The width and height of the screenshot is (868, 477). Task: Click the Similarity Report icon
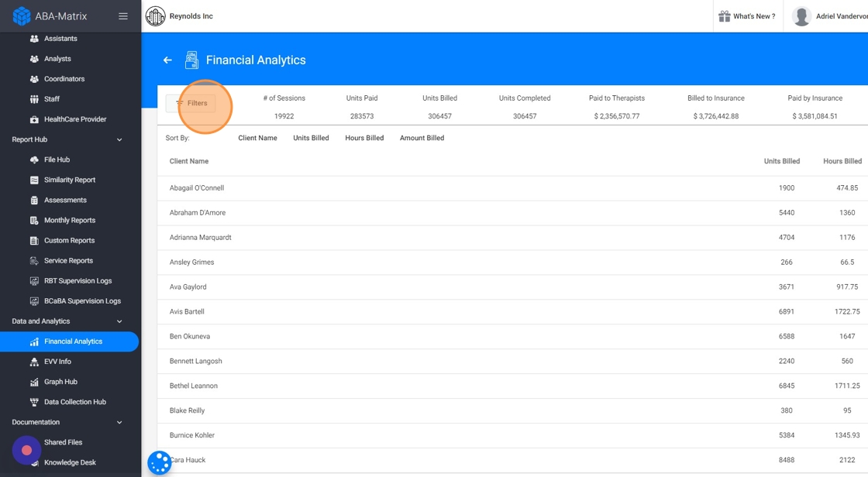click(x=34, y=180)
